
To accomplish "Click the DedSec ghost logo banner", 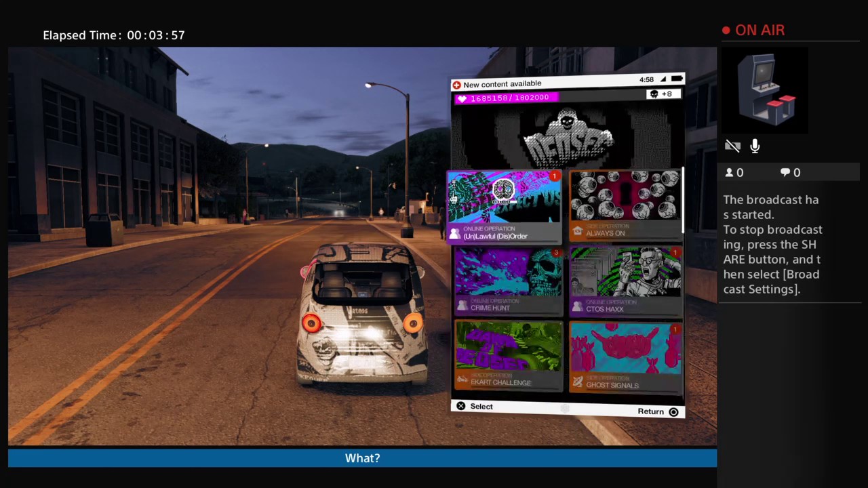I will (567, 140).
